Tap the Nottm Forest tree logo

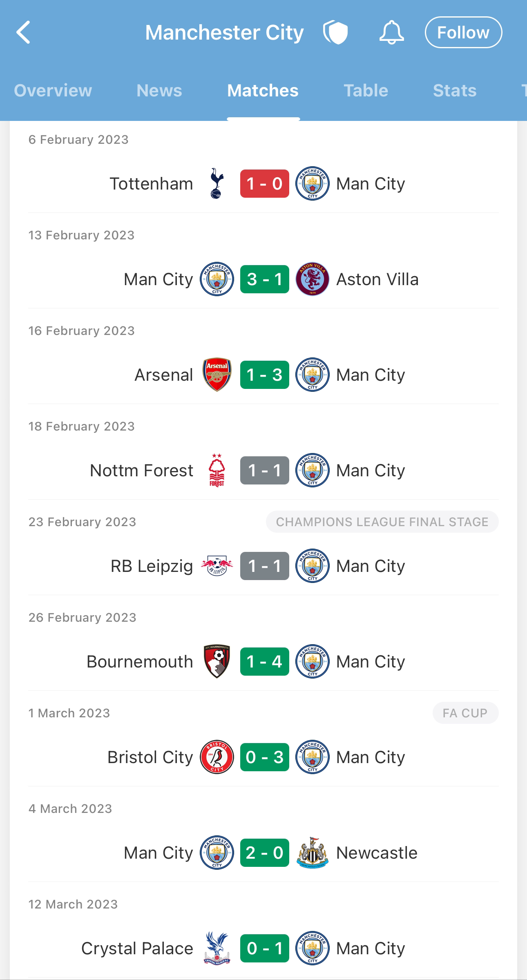click(x=217, y=470)
